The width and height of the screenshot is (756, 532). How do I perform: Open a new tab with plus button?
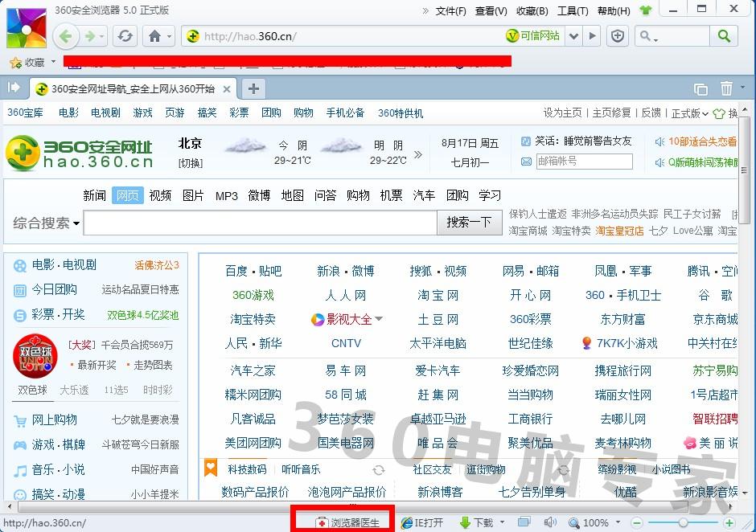point(253,88)
